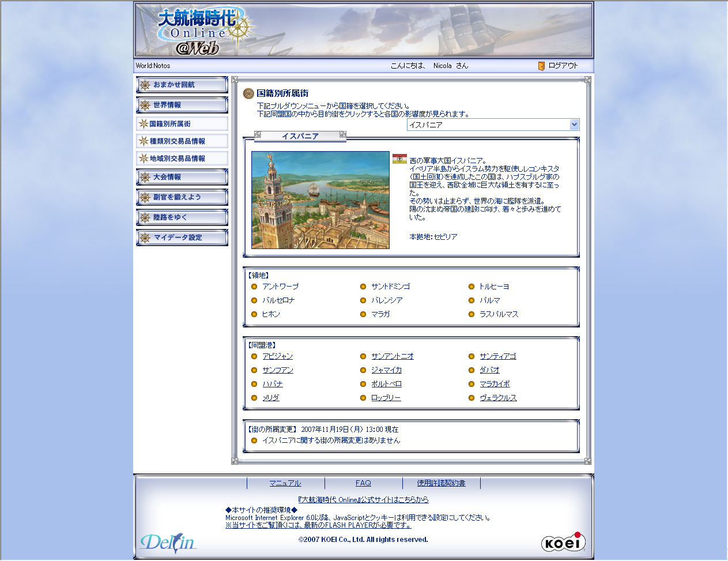Click the ログアウト link
728x561 pixels.
563,66
